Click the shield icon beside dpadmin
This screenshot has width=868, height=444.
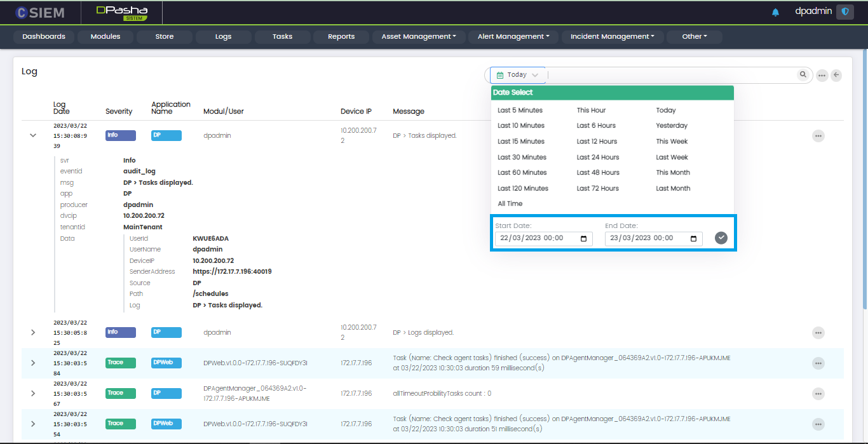tap(844, 11)
